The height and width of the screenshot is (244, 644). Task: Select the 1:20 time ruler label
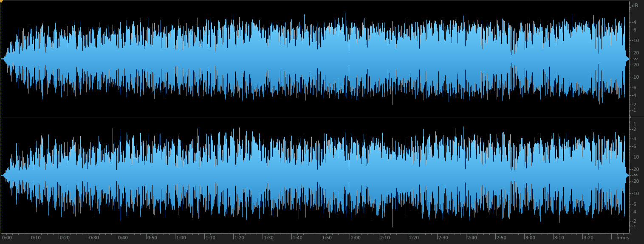tap(240, 238)
